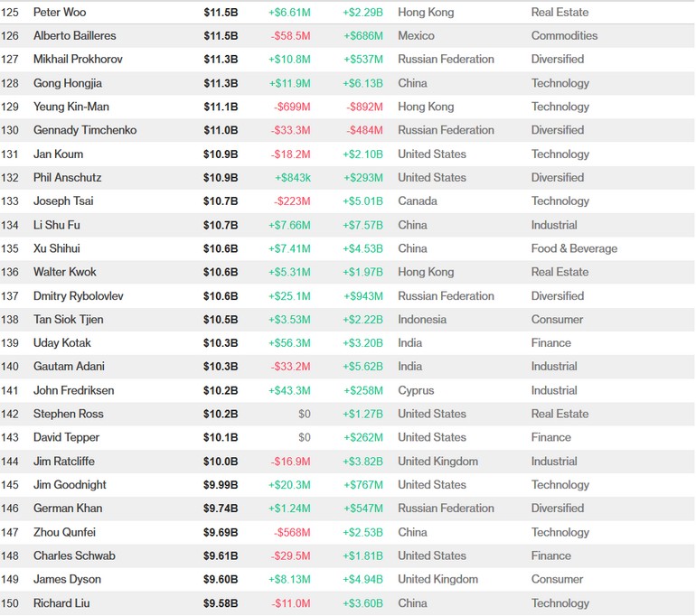The image size is (696, 616).
Task: Click John Fredriksen's name
Action: point(73,390)
